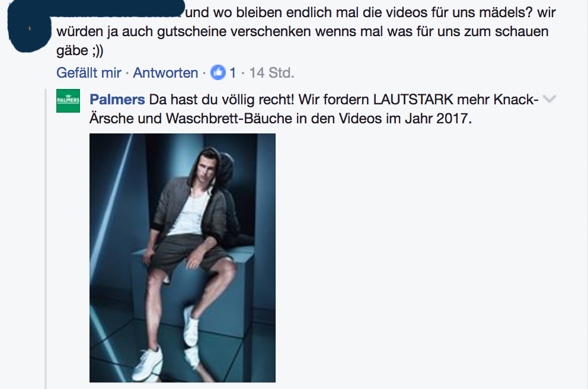Image resolution: width=588 pixels, height=389 pixels.
Task: Click the vertical reply thread line
Action: point(46,238)
